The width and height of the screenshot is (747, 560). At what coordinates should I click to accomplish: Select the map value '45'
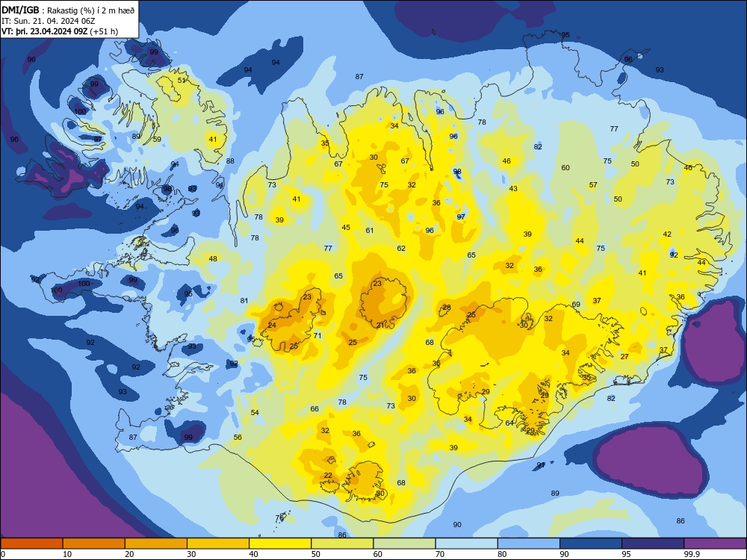click(x=346, y=227)
